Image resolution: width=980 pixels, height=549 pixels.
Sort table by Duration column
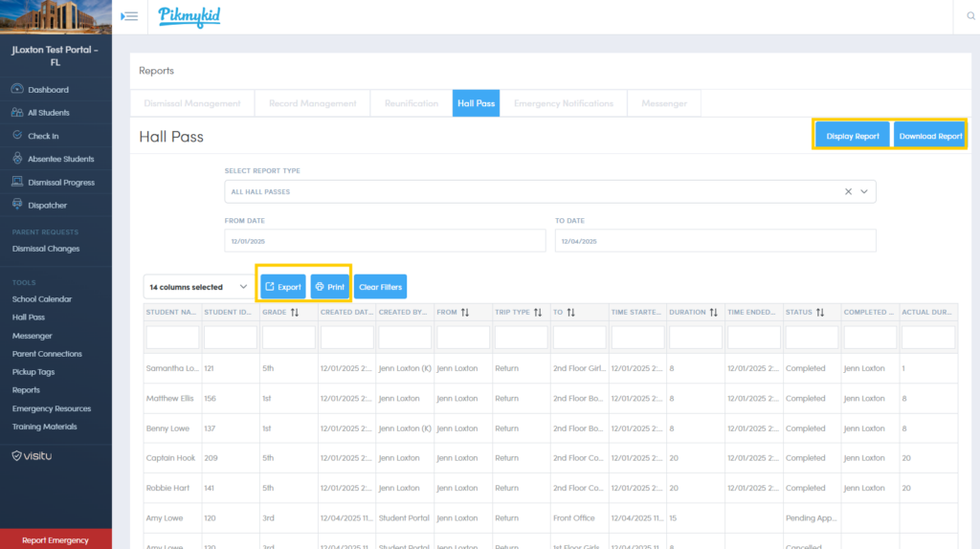pyautogui.click(x=713, y=312)
